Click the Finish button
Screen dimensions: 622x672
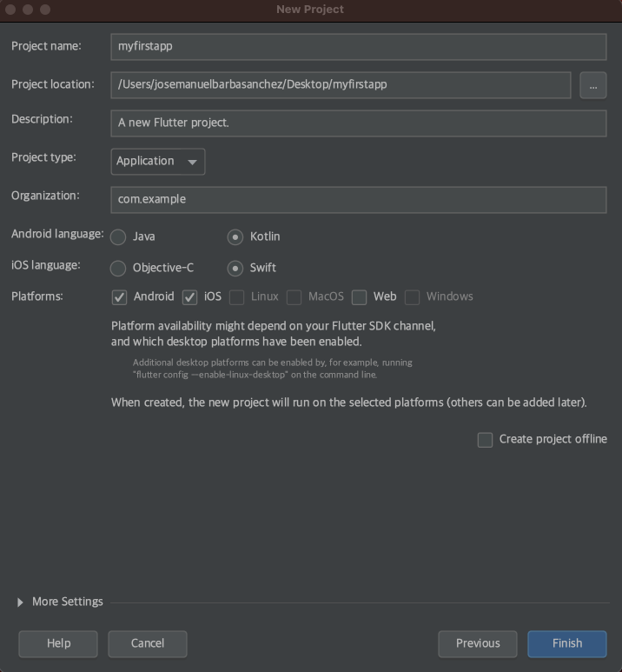point(567,643)
